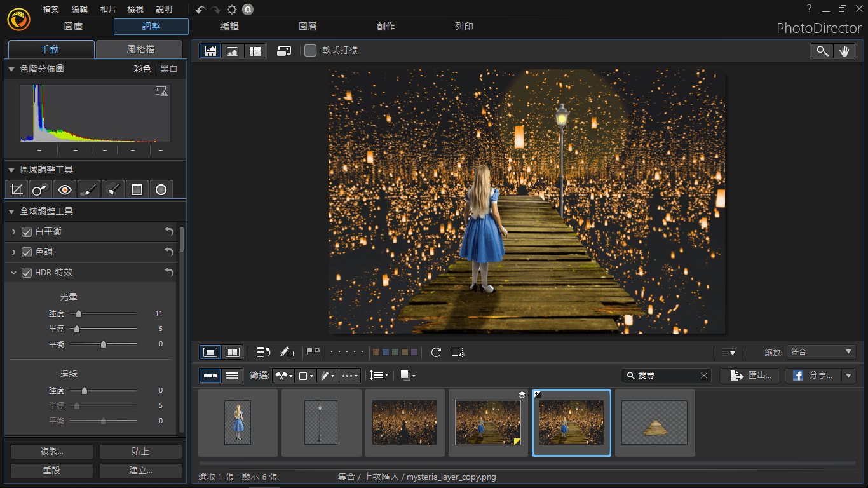Uncheck the 白平衡 checkbox
This screenshot has height=488, width=868.
[27, 232]
